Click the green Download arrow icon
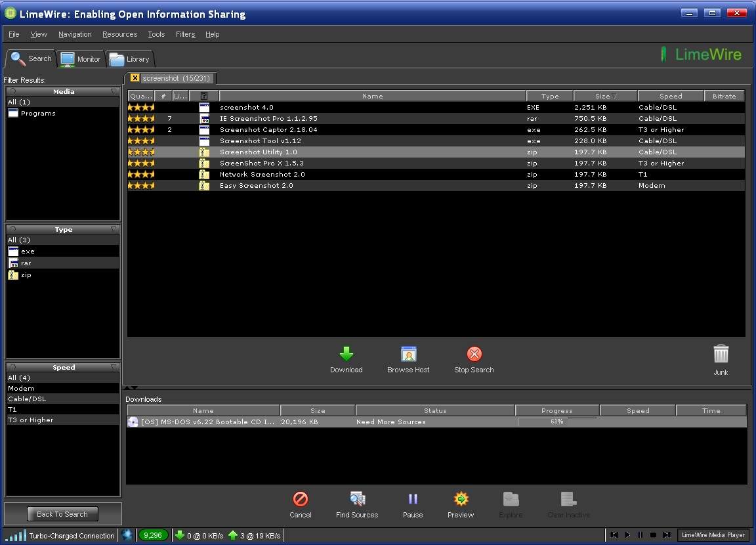This screenshot has width=756, height=545. 346,355
